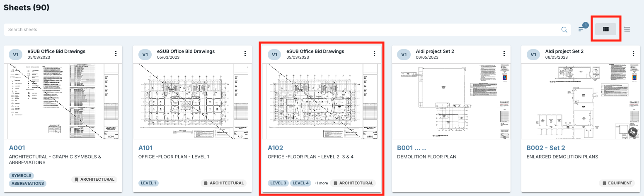Screen dimensions: 644x196
Task: Click the ARCHITECTURAL discipline chip on A001
Action: tap(94, 179)
